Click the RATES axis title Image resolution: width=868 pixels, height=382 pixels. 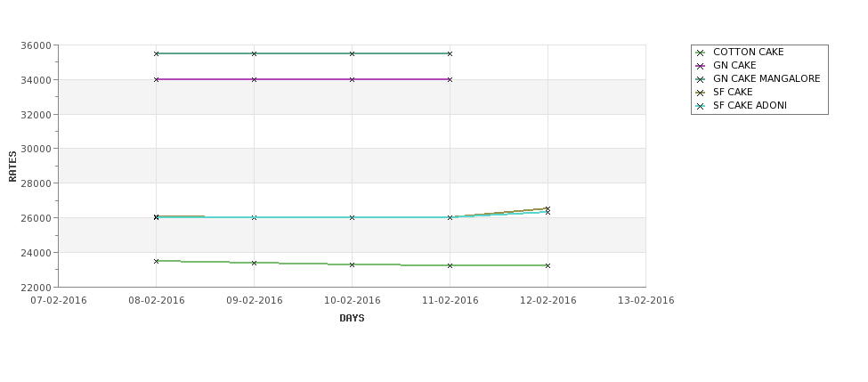tap(12, 167)
